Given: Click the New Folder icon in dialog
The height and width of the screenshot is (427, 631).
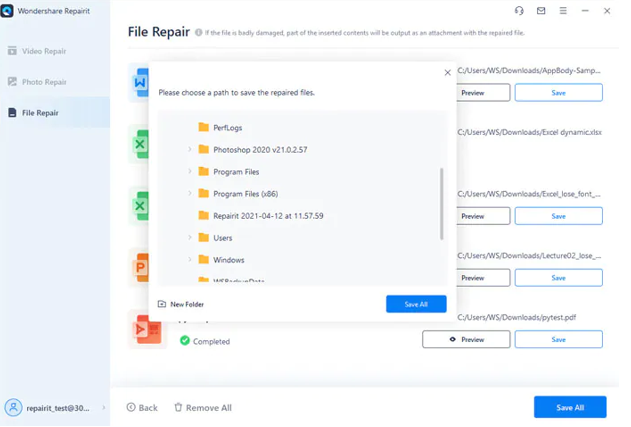Looking at the screenshot, I should pos(162,304).
